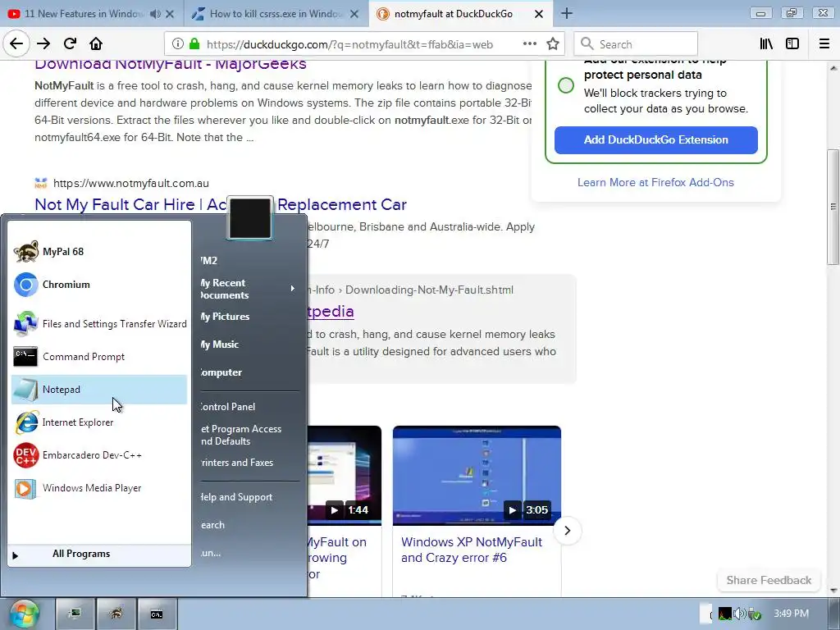
Task: Open a new browser tab
Action: click(567, 14)
